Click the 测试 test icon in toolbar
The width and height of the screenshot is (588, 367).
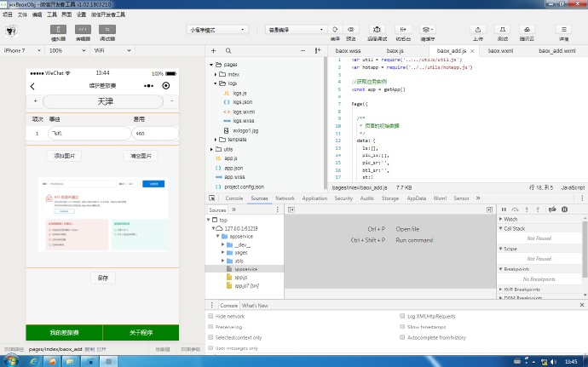[503, 29]
